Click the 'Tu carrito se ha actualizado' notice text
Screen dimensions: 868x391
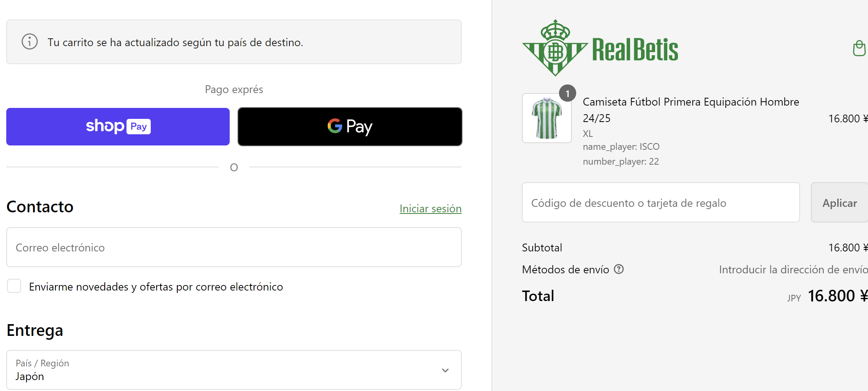coord(175,42)
